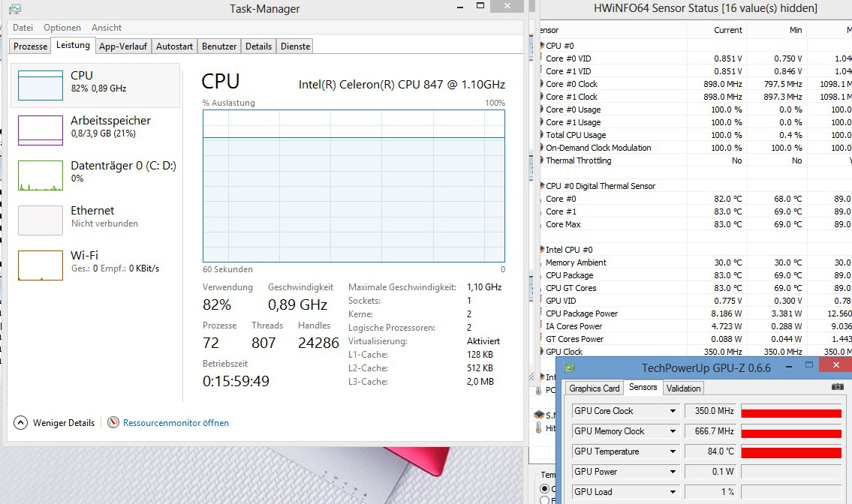Viewport: 852px width, 504px height.
Task: Click the thermometer icon beside the PC row
Action: point(538,390)
